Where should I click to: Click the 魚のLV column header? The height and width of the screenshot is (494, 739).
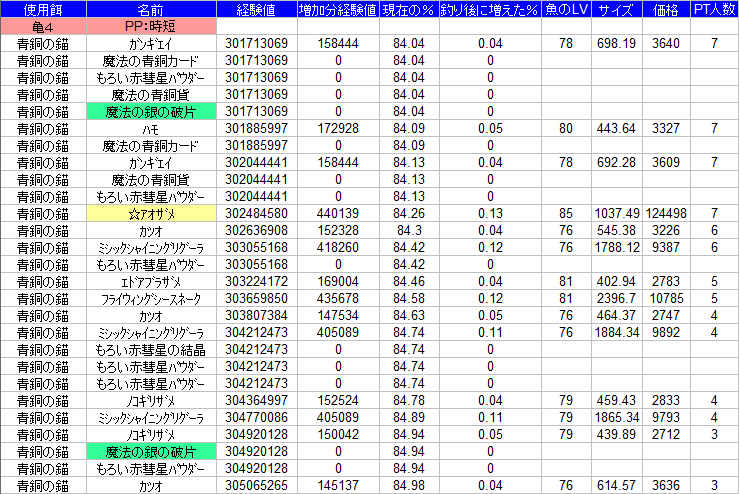click(x=566, y=9)
